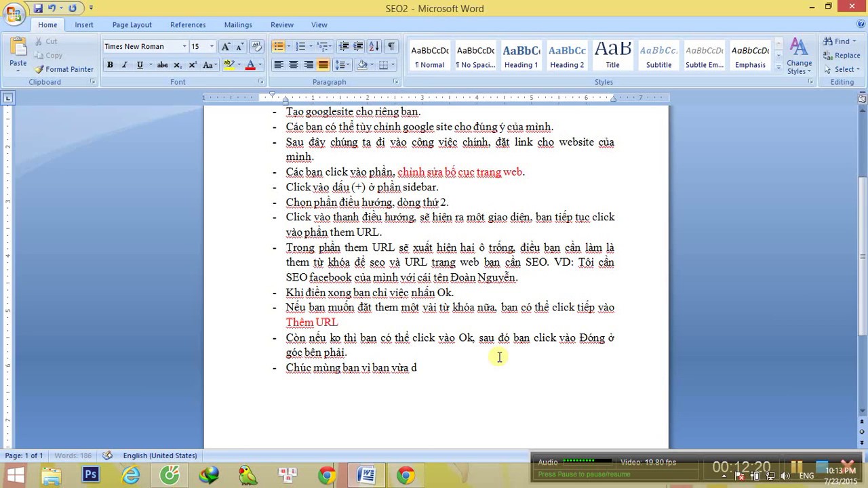Screen dimensions: 868x488
Task: Expand the Styles gallery More arrow
Action: (x=778, y=67)
